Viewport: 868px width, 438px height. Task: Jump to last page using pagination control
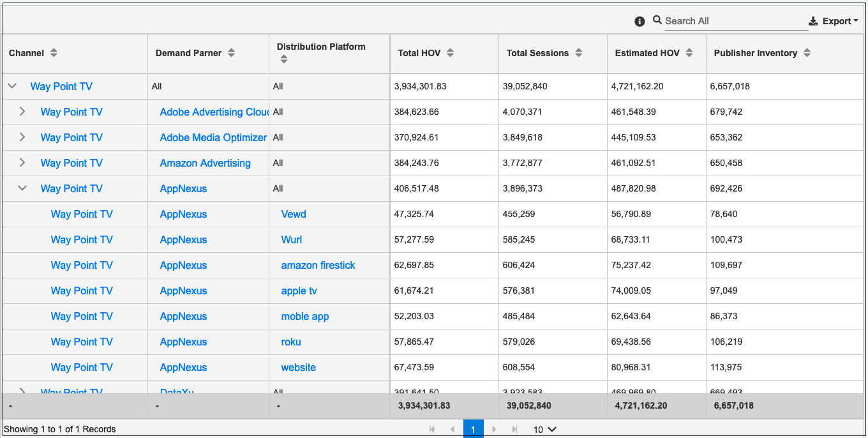point(514,428)
